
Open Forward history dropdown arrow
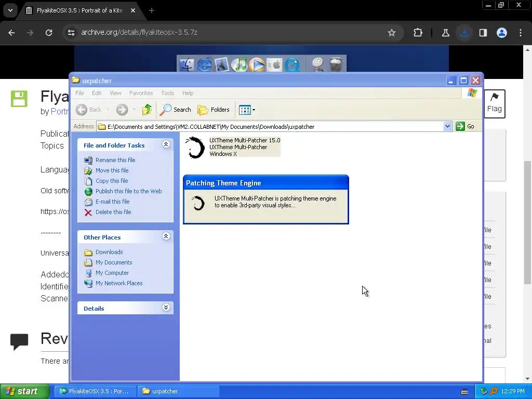pos(134,110)
